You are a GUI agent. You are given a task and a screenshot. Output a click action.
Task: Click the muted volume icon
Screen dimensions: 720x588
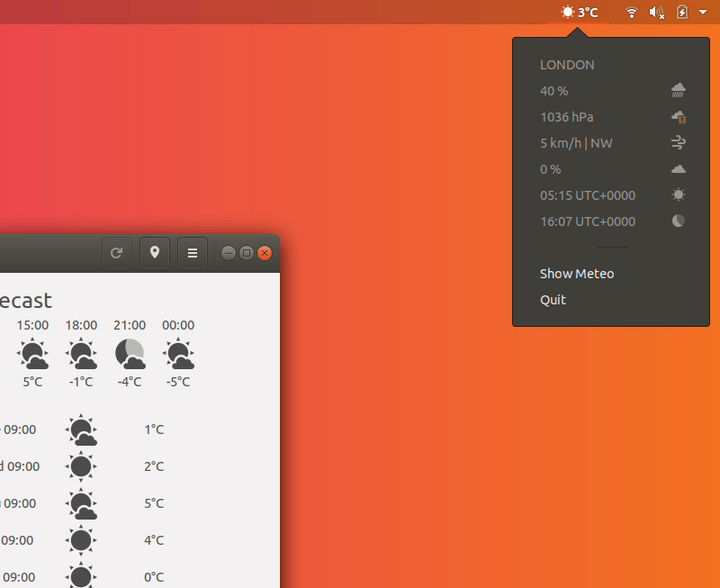[656, 12]
